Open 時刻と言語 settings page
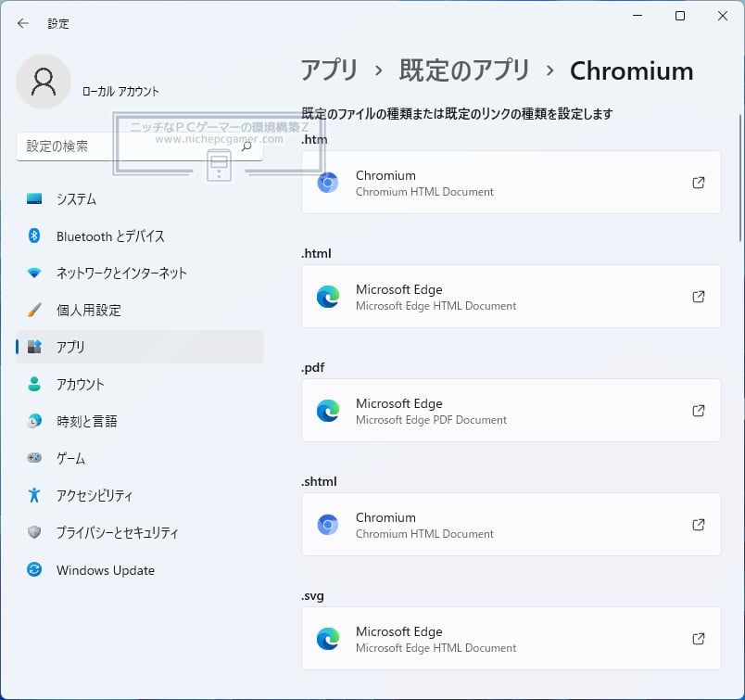Image resolution: width=745 pixels, height=700 pixels. pyautogui.click(x=140, y=421)
